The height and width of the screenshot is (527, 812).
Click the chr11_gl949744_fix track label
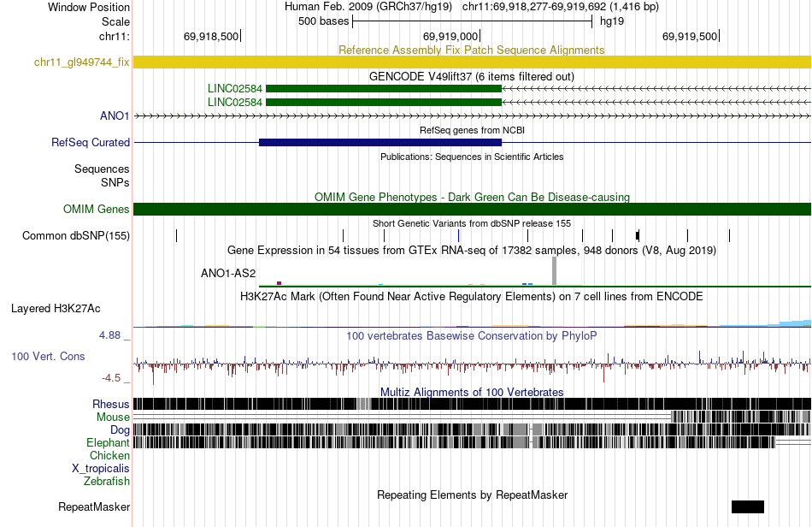81,62
